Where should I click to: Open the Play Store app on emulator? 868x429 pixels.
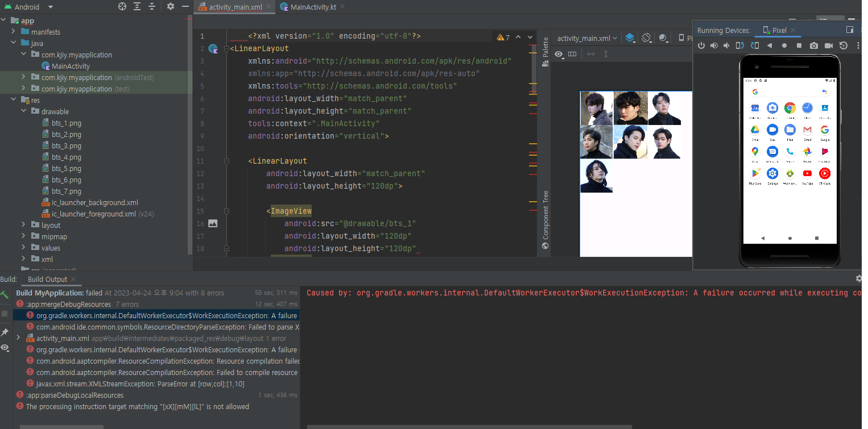755,174
